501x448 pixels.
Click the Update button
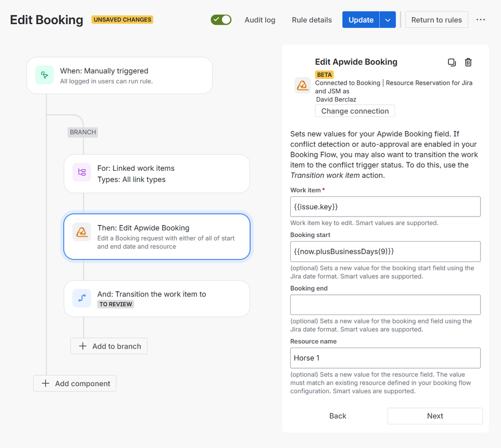(x=360, y=20)
